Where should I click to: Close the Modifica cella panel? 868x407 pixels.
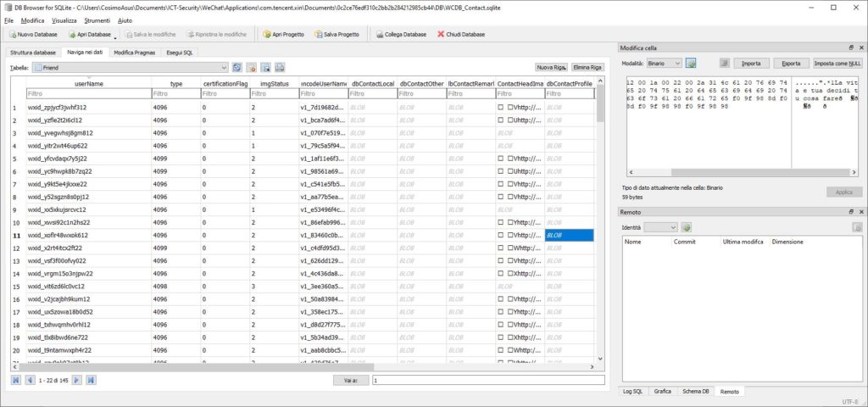861,48
